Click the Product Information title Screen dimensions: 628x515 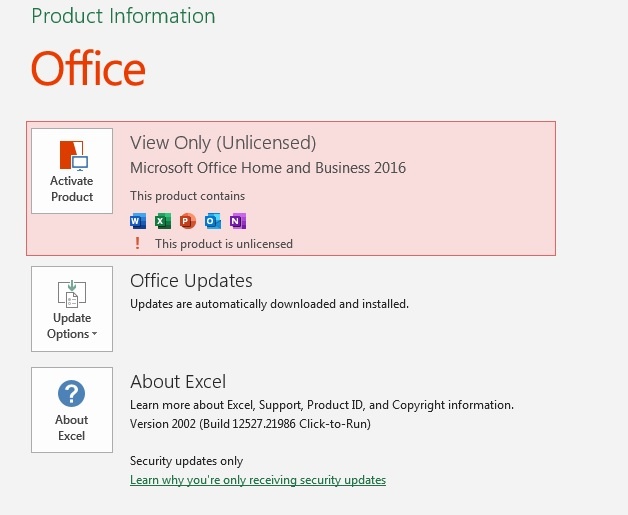point(123,16)
